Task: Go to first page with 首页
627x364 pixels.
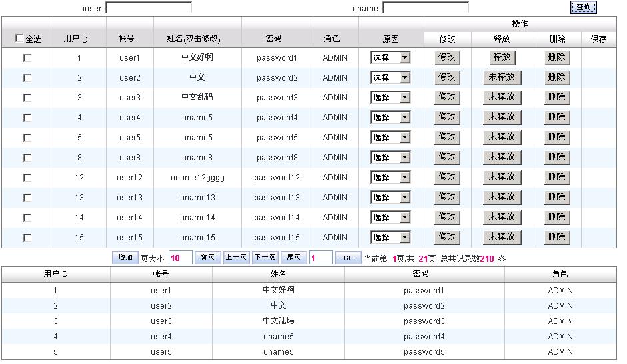Action: [x=207, y=258]
